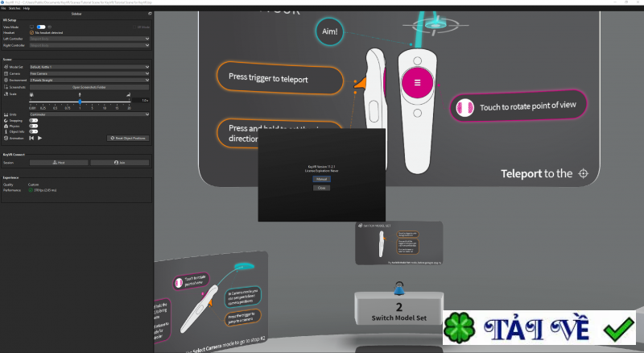Open the Camera dropdown showing Free Camera
This screenshot has height=353, width=644.
(89, 73)
